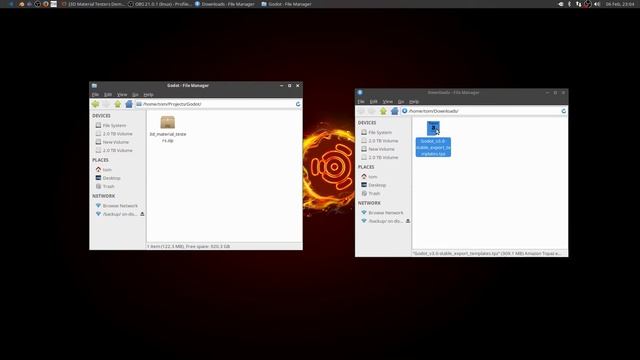Click the Godot_v3.0 export templates filename label

pyautogui.click(x=433, y=147)
